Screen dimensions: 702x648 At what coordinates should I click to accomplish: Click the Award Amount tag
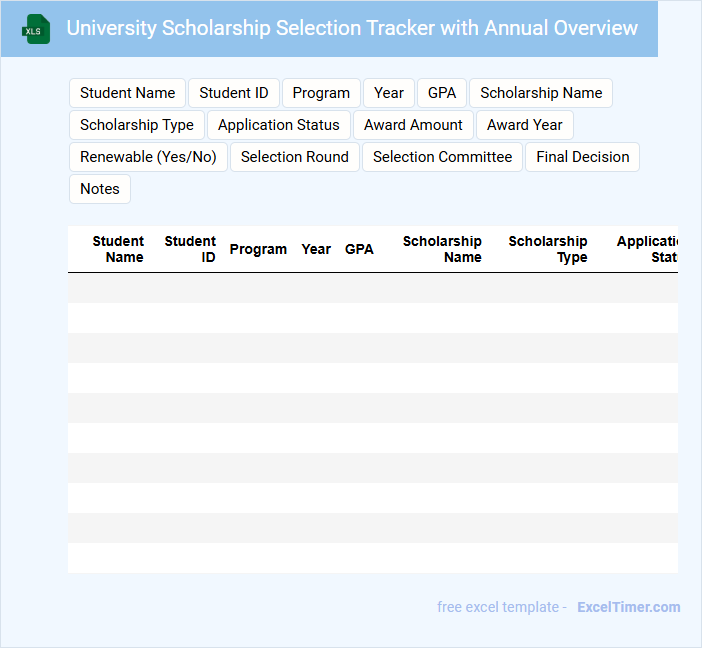click(x=413, y=125)
